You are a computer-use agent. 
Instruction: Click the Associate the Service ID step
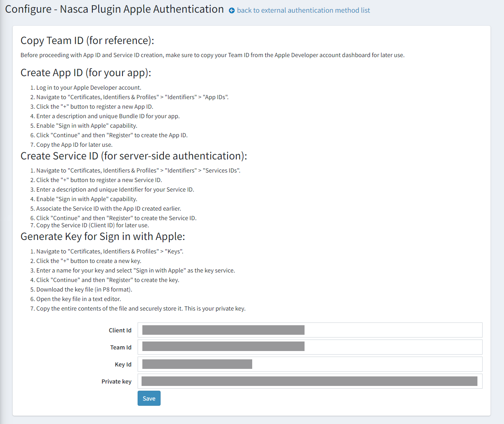[x=108, y=209]
